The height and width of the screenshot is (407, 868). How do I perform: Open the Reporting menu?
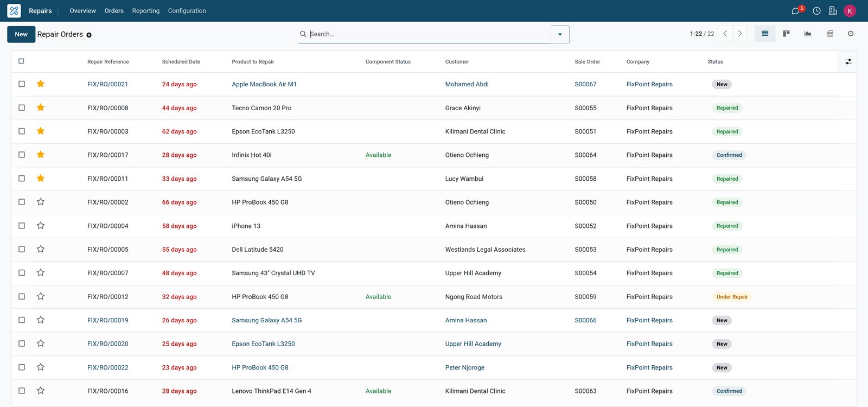146,11
